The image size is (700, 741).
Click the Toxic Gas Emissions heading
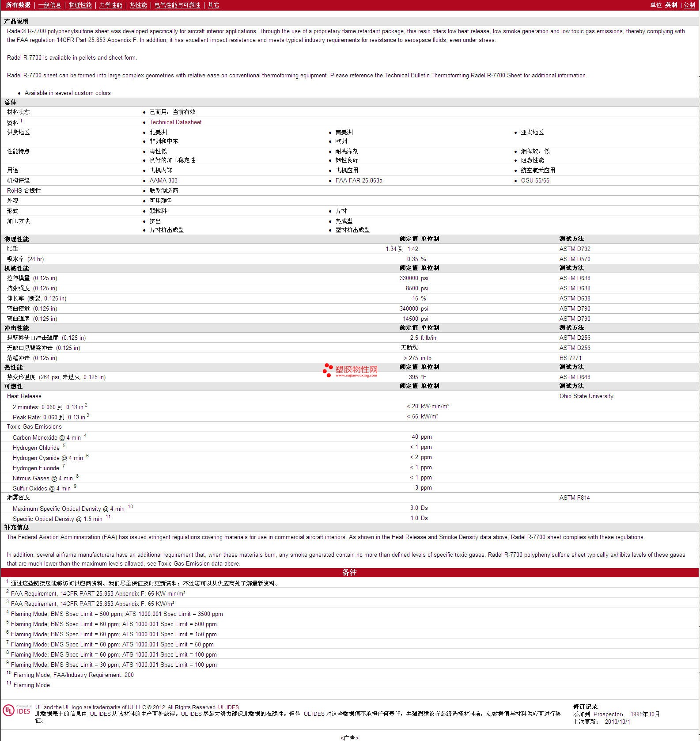34,427
